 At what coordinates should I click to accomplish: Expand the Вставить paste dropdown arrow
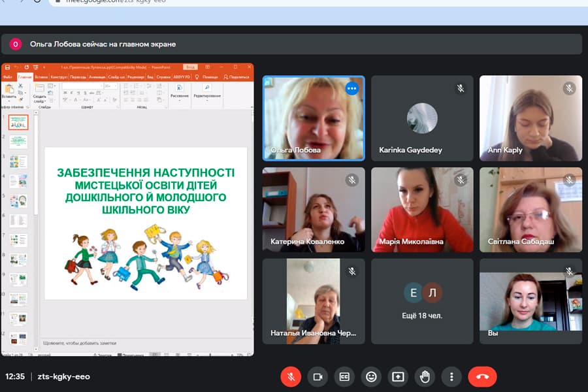pyautogui.click(x=9, y=99)
